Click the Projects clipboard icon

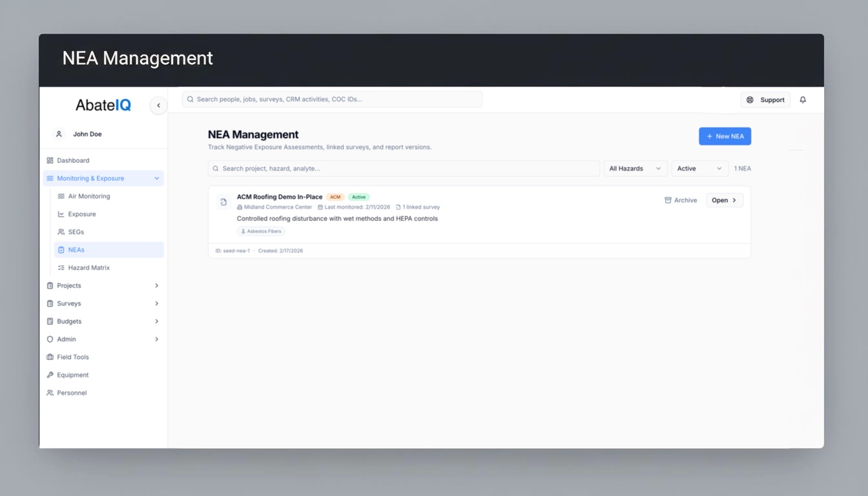pos(50,285)
